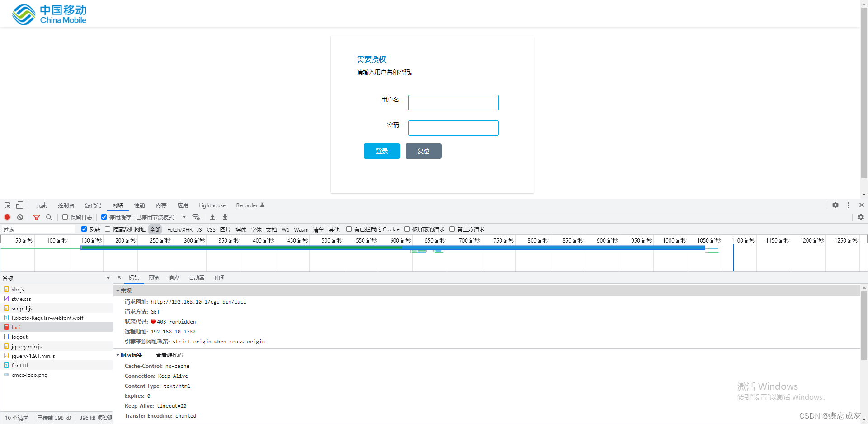The height and width of the screenshot is (424, 868).
Task: Open the 性能 tab
Action: coord(139,205)
